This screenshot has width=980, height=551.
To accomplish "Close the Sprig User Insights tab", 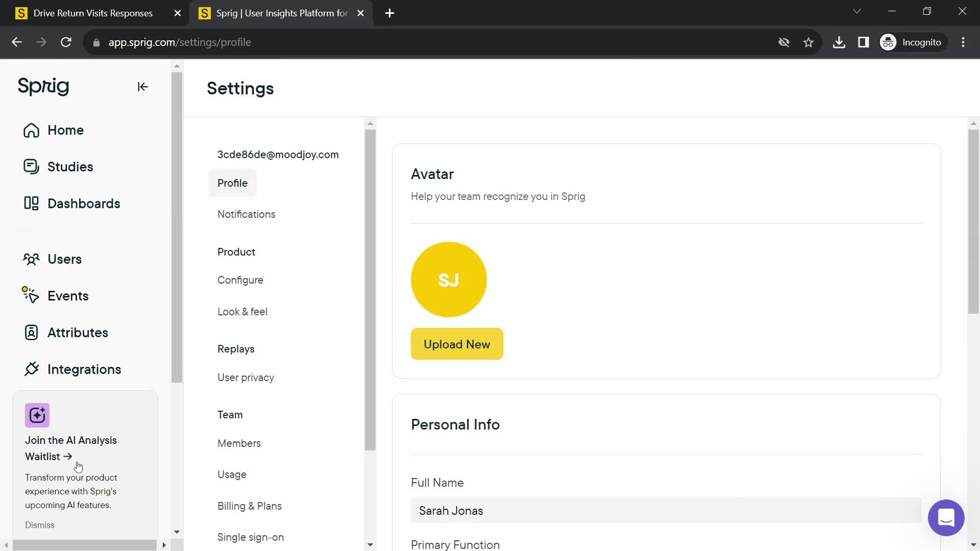I will pos(361,13).
